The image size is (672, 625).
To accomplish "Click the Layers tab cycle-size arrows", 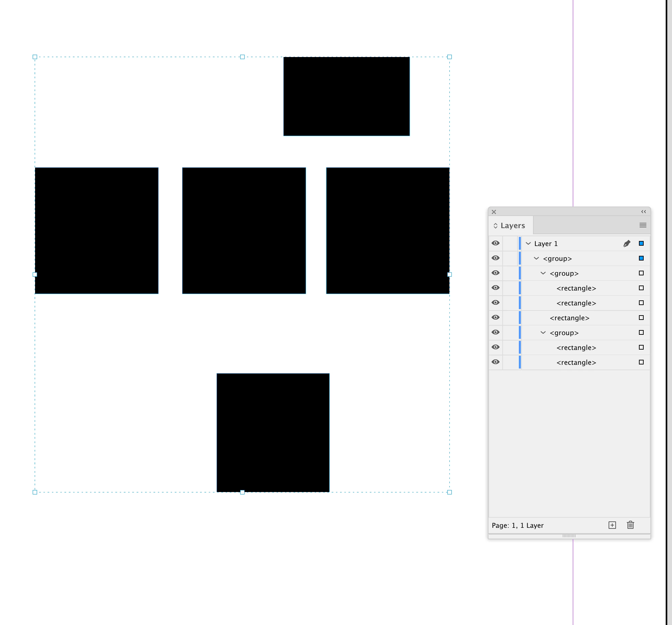I will [x=495, y=225].
